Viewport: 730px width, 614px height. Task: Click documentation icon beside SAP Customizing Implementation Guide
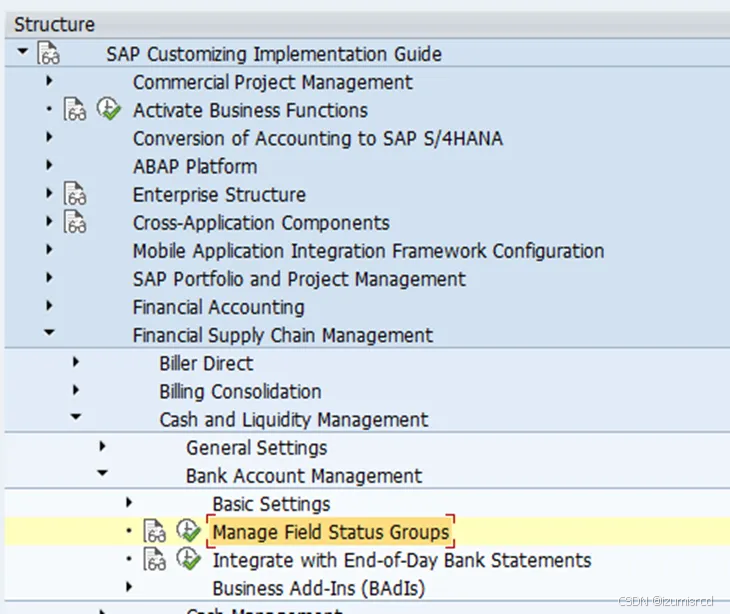[49, 54]
